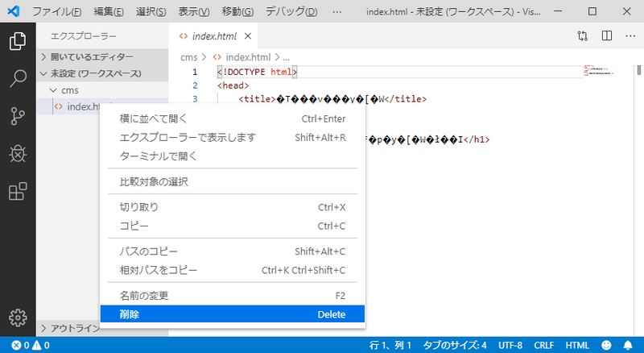644x353 pixels.
Task: Choose パスのコピー from context menu
Action: (x=233, y=251)
